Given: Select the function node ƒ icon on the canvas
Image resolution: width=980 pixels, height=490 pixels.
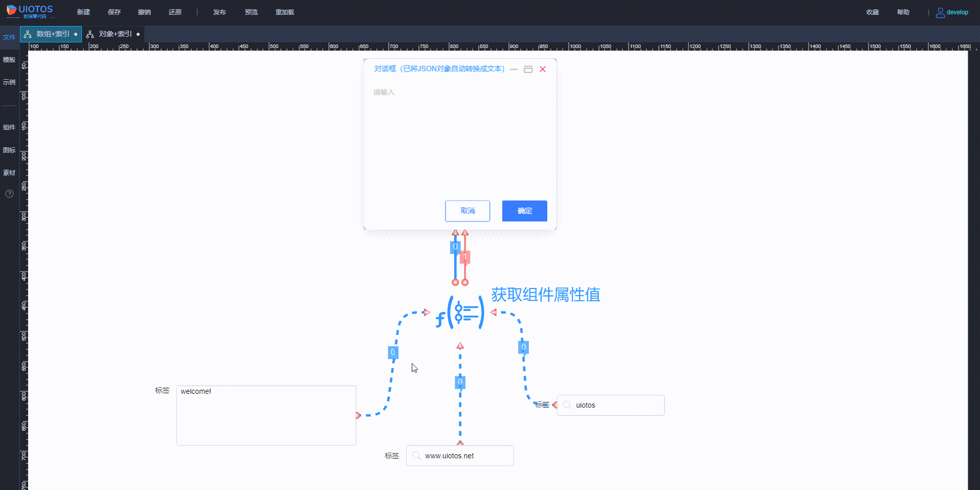Looking at the screenshot, I should [x=460, y=312].
